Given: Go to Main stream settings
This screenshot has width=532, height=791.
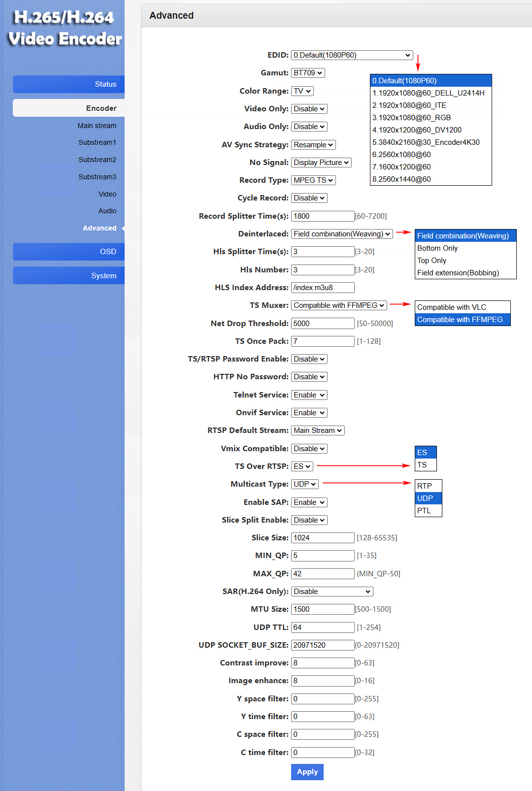Looking at the screenshot, I should click(97, 126).
